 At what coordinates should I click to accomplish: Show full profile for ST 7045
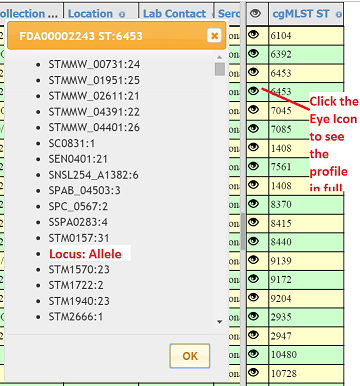(x=254, y=109)
